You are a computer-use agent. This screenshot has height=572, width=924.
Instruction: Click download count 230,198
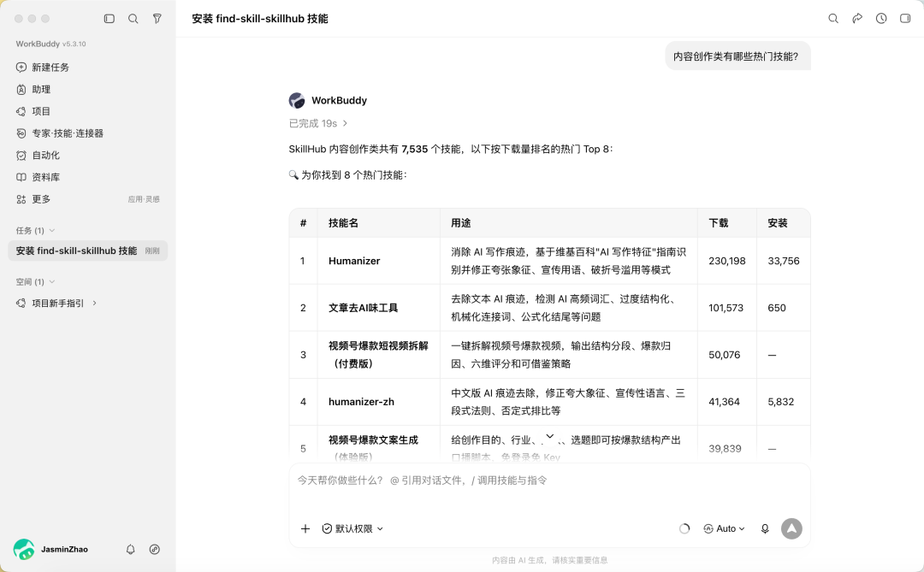click(x=726, y=261)
